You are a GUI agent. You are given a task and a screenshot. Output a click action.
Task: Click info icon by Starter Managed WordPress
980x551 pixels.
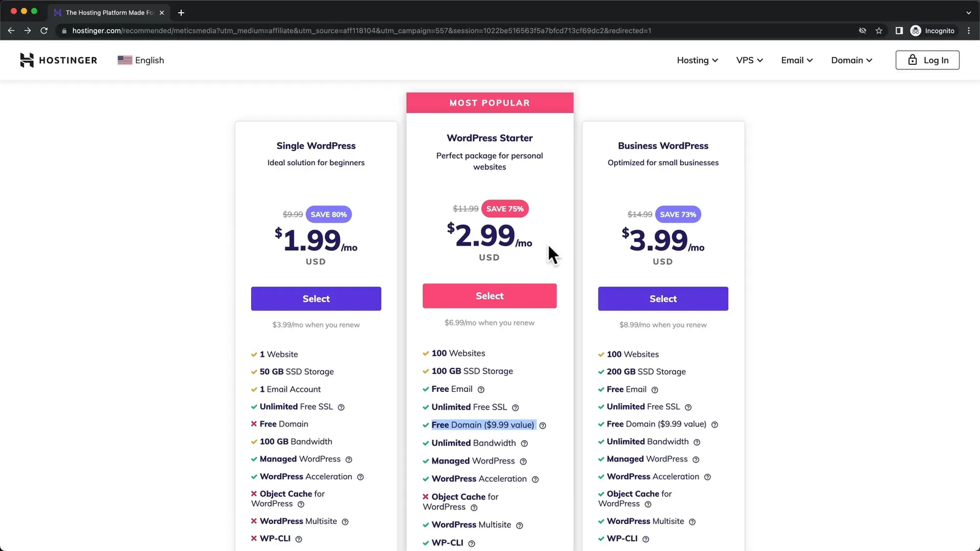[523, 462]
